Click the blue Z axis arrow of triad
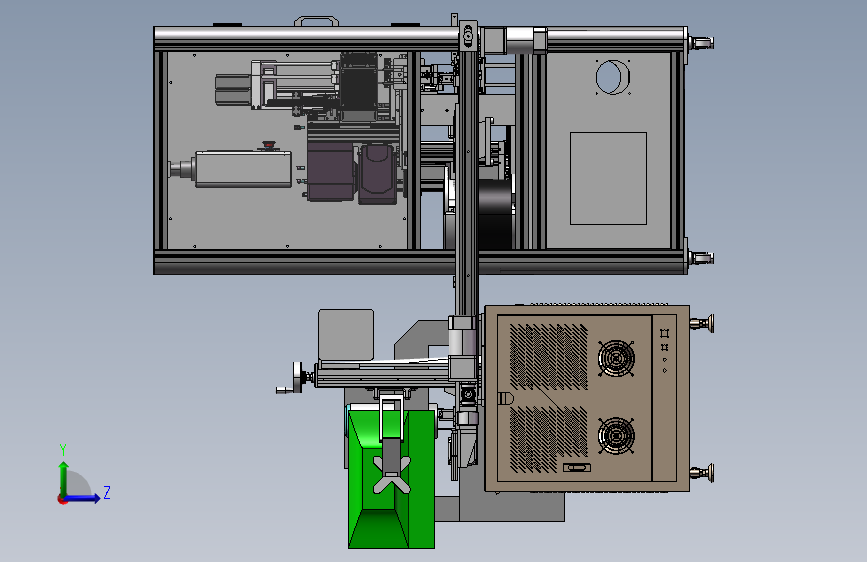The image size is (867, 562). (83, 498)
